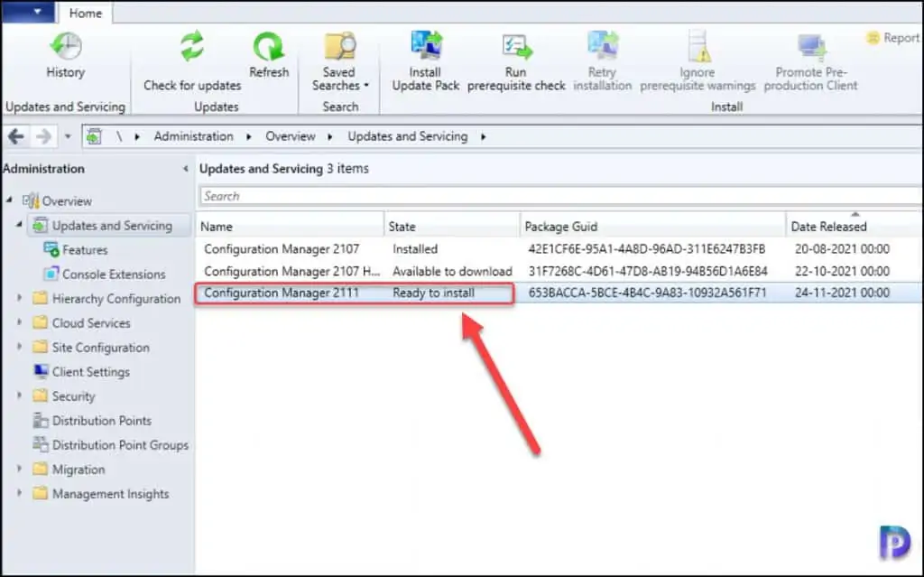Image resolution: width=924 pixels, height=577 pixels.
Task: Click the Overview tree node icon
Action: pyautogui.click(x=31, y=200)
